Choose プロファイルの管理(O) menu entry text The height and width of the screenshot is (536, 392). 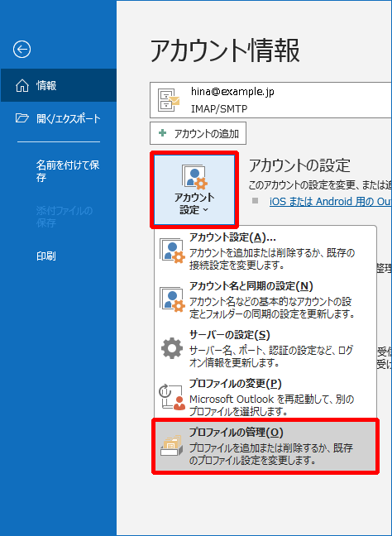point(237,433)
